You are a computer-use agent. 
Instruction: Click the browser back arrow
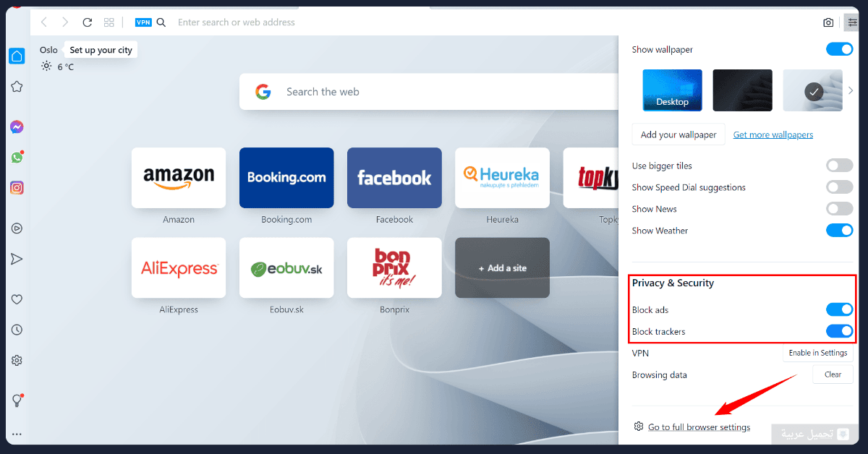pyautogui.click(x=44, y=22)
